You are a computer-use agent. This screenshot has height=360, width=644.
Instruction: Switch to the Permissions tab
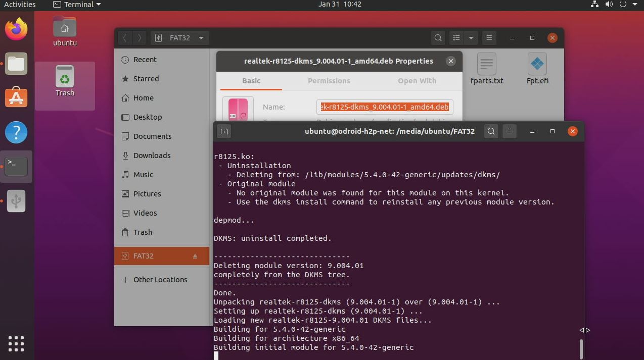point(329,81)
